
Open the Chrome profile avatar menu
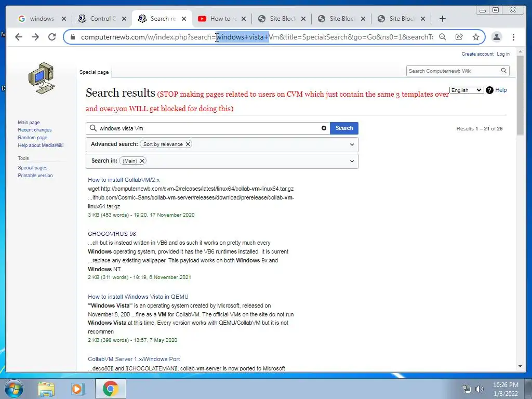[496, 37]
